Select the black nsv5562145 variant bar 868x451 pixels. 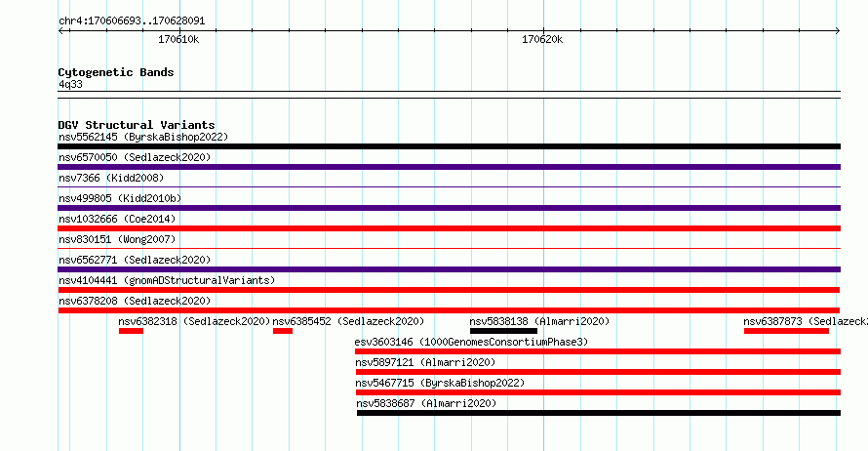[x=449, y=146]
